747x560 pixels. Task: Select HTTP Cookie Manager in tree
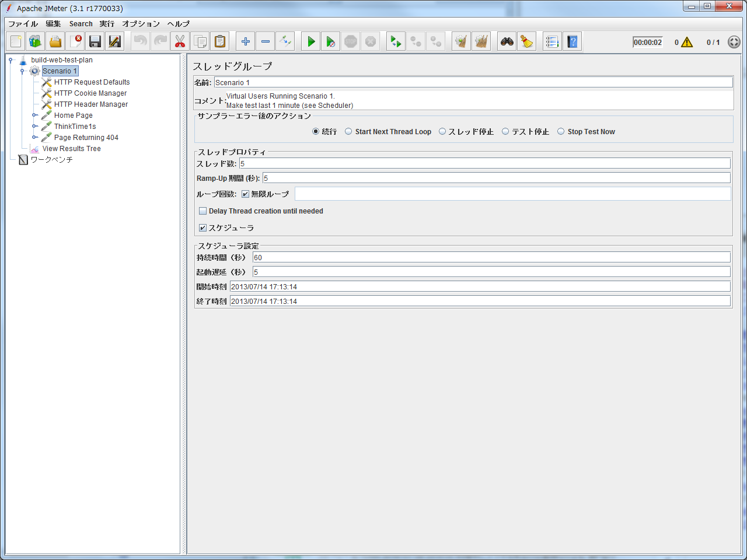(90, 93)
